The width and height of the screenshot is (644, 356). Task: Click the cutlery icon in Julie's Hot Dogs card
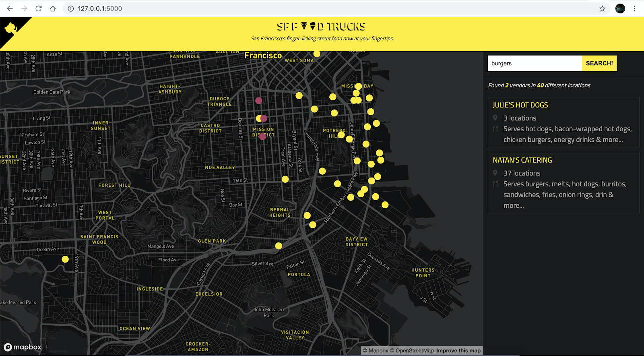pyautogui.click(x=495, y=129)
